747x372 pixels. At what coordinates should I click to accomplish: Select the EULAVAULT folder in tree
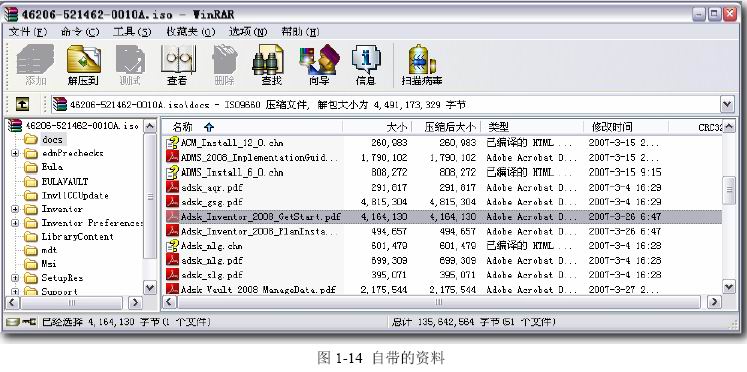[65, 181]
